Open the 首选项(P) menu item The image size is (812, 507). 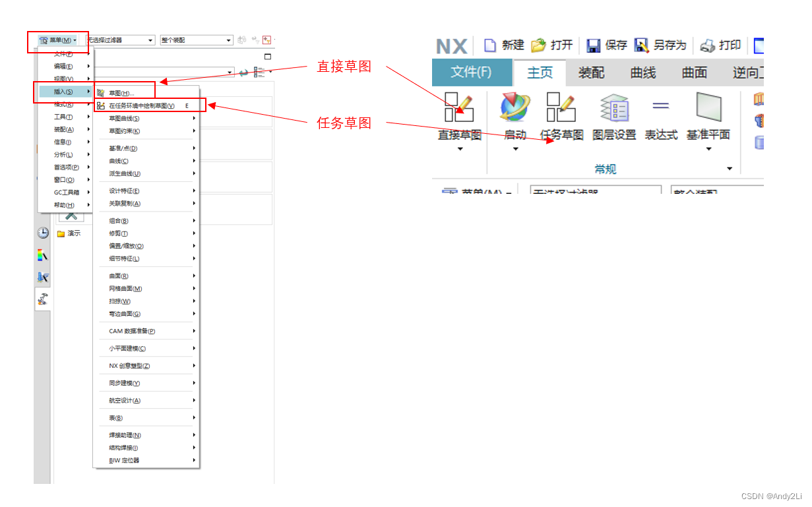coord(65,167)
